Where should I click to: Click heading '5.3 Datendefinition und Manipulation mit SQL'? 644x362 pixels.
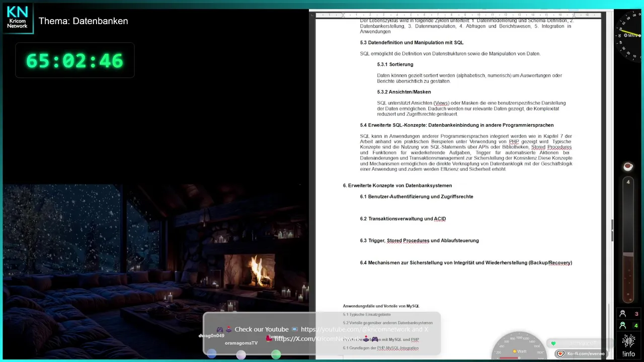pos(412,43)
